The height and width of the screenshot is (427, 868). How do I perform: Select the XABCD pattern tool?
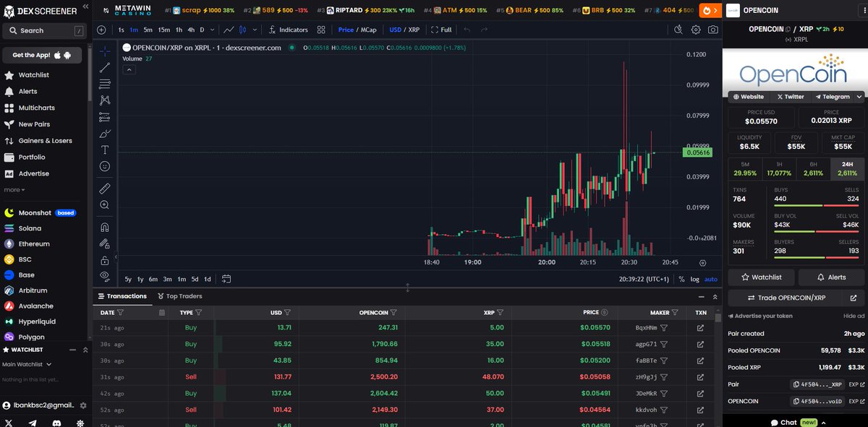tap(105, 100)
